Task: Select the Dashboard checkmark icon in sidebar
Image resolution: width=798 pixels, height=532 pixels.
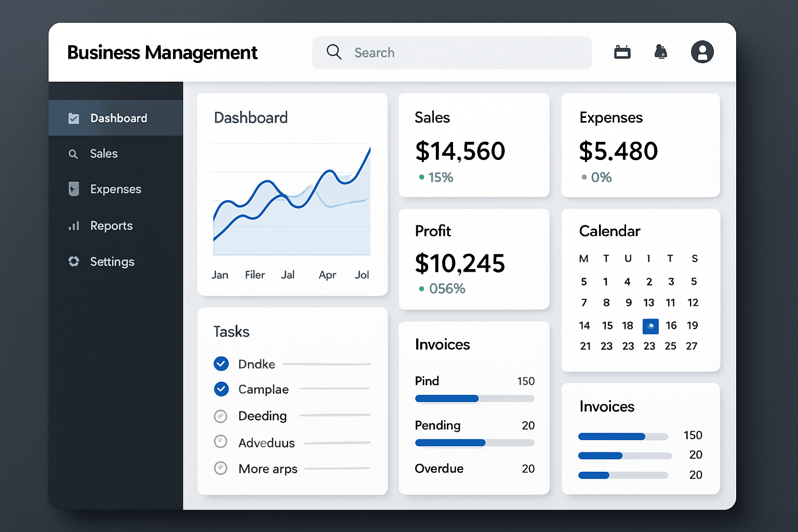Action: [x=73, y=118]
